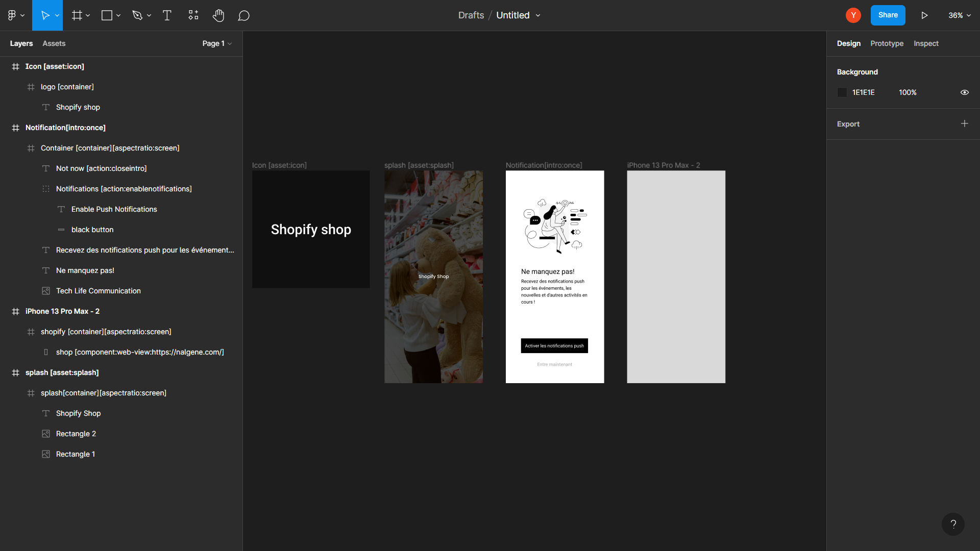Screen dimensions: 980x551
Task: Open the Resources components tool
Action: pos(193,15)
